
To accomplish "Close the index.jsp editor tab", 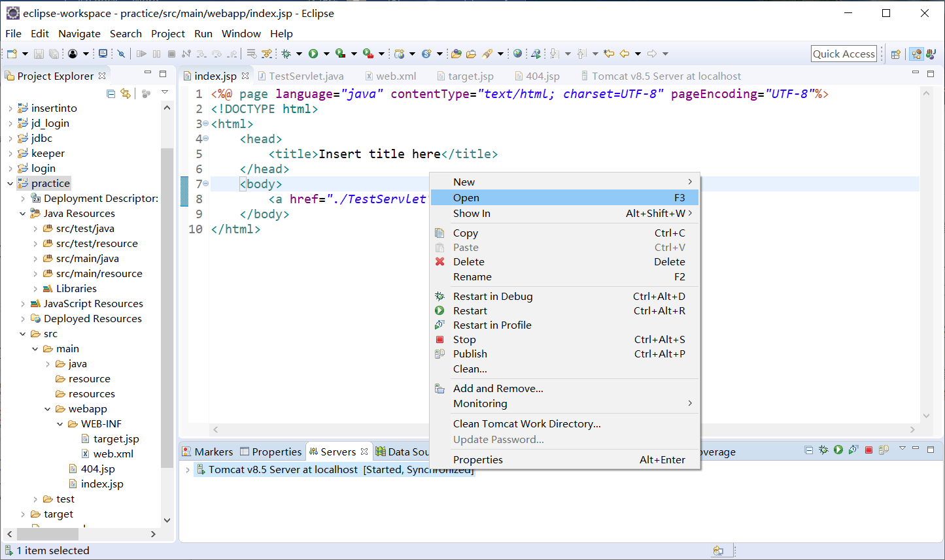I will point(245,76).
